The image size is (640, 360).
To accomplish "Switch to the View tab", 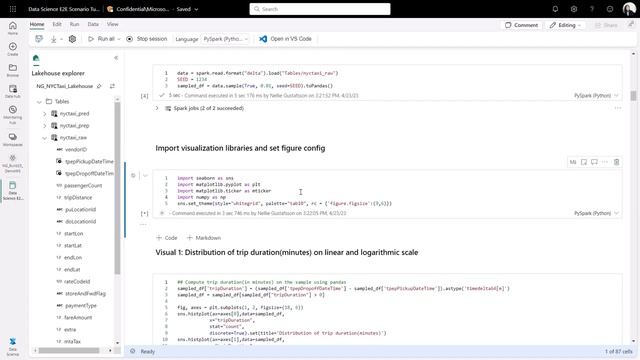I will pos(113,24).
